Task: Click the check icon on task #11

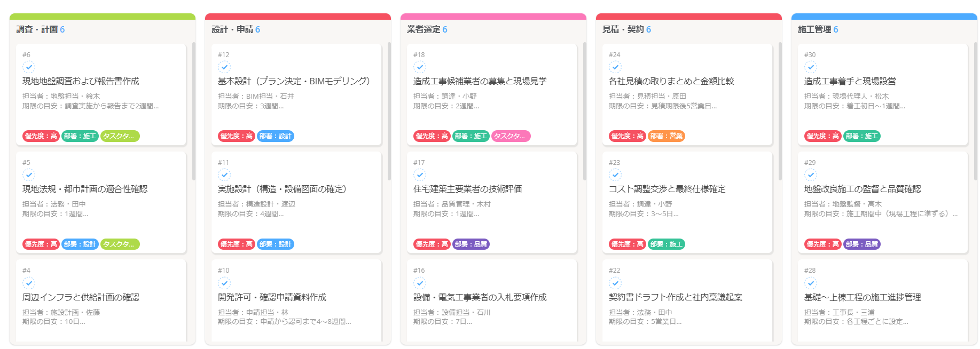Action: [224, 174]
